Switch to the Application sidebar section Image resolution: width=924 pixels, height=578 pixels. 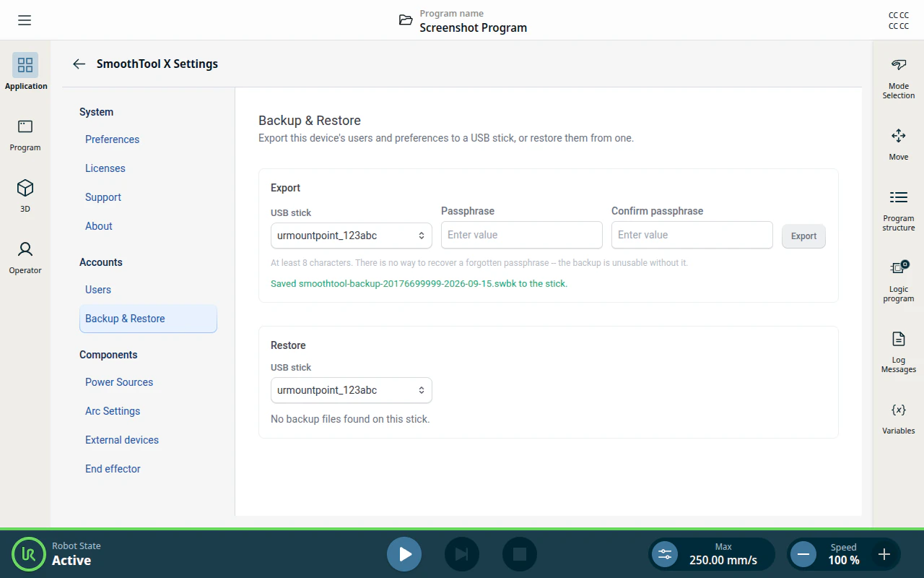[x=25, y=72]
